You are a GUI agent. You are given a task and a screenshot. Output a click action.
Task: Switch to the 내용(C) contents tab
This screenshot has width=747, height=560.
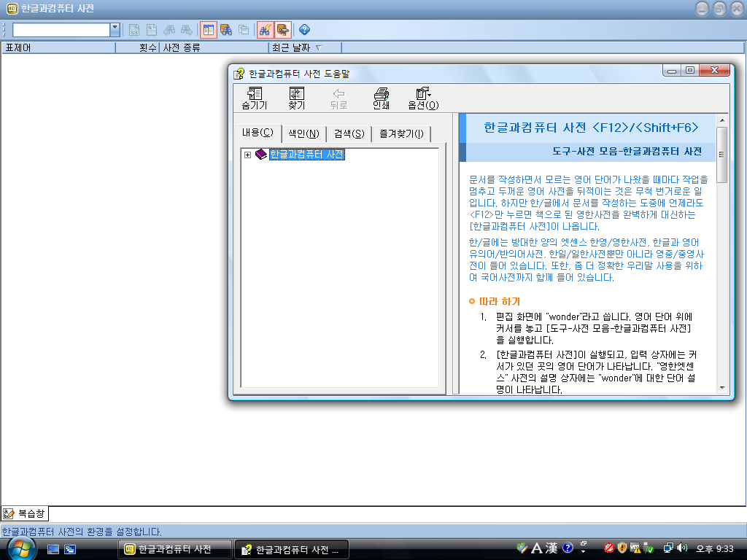(258, 133)
